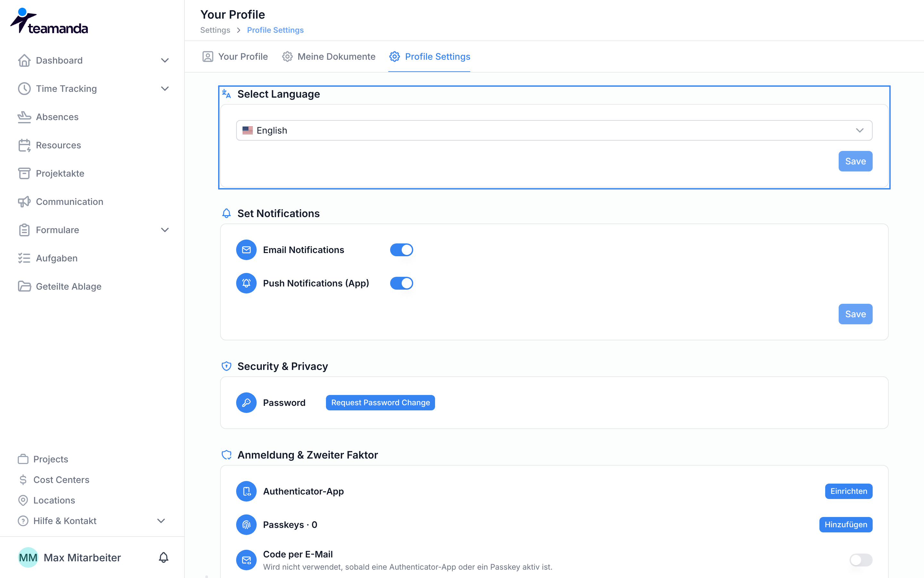Image resolution: width=924 pixels, height=578 pixels.
Task: Click the Resources calendar icon
Action: click(24, 145)
